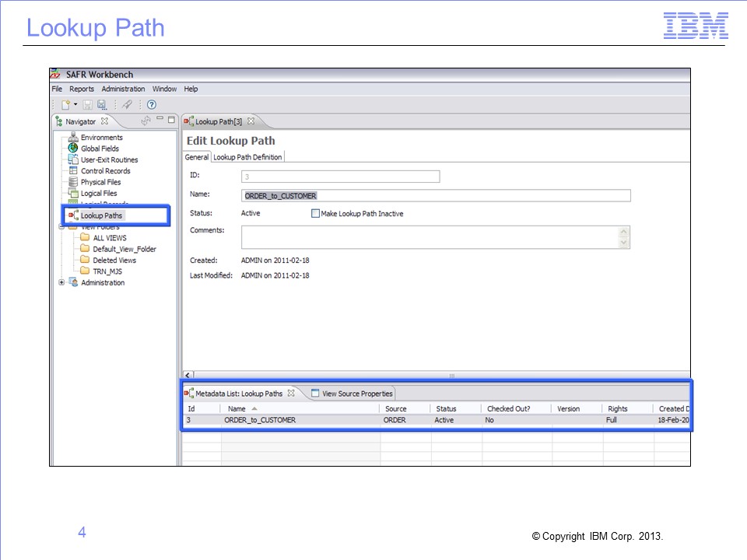
Task: Select the Physical Files icon
Action: (x=73, y=182)
